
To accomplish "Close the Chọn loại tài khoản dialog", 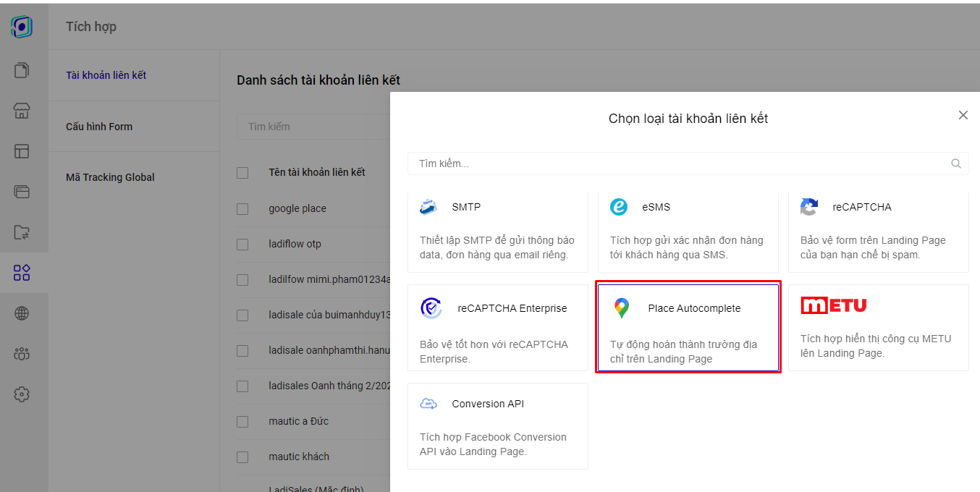I will coord(963,115).
